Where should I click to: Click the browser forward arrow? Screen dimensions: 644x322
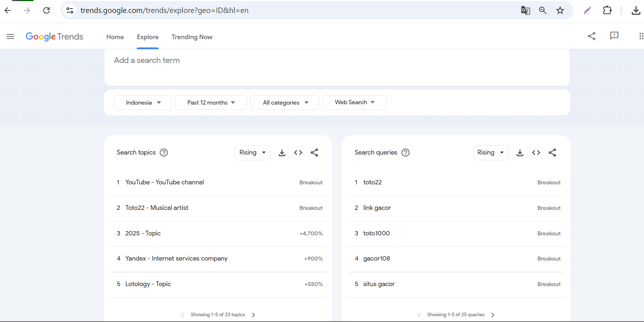27,10
